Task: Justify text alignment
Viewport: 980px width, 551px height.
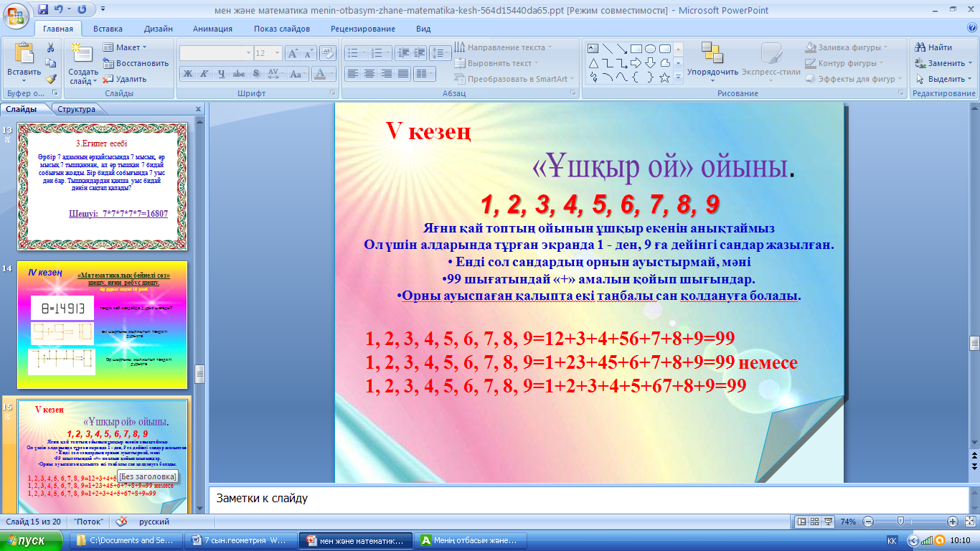Action: coord(403,73)
